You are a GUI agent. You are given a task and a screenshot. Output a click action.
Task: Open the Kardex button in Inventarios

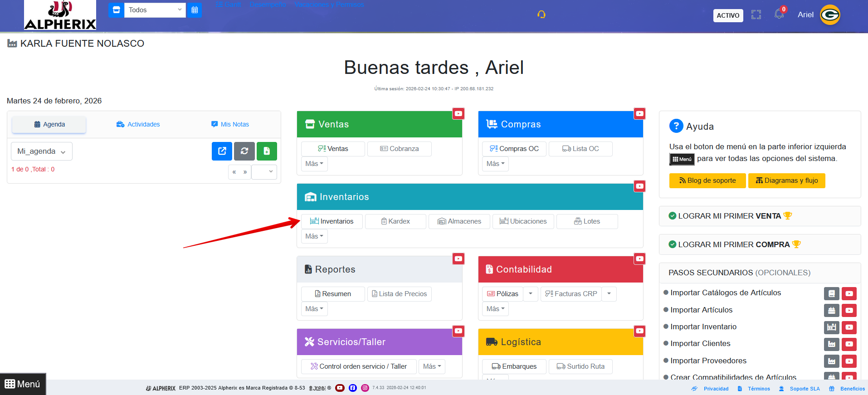(x=395, y=221)
